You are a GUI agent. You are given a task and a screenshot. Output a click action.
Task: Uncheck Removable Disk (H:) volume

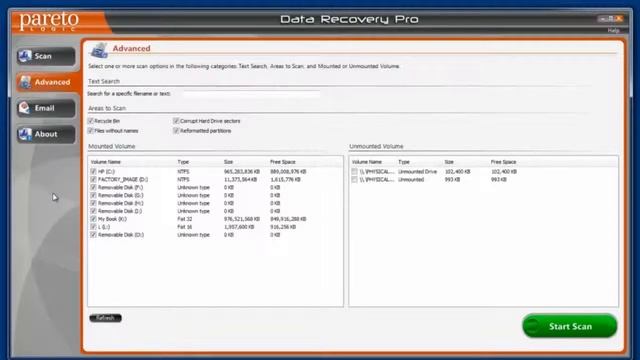93,203
